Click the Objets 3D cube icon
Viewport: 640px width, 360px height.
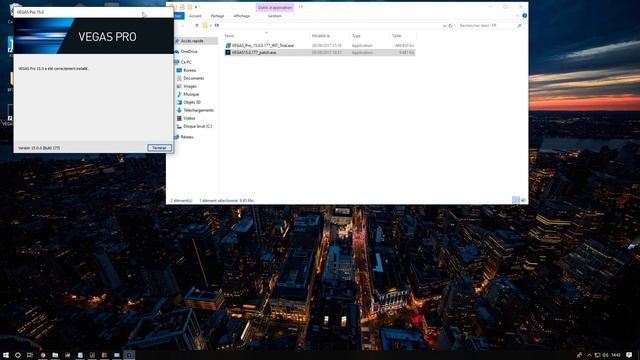coord(179,102)
